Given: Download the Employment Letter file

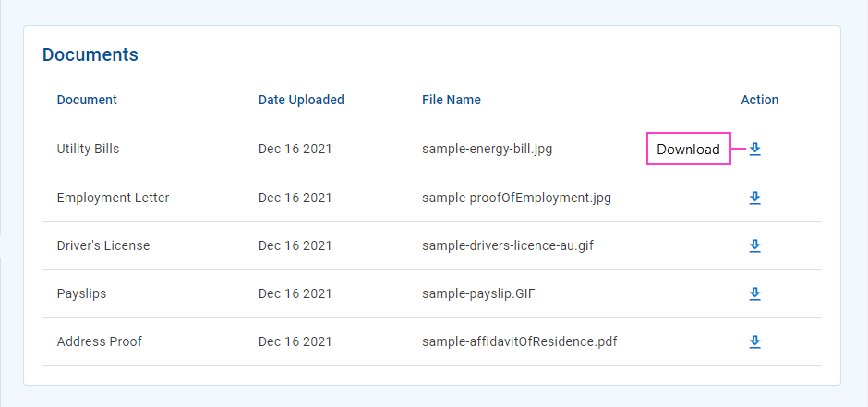Looking at the screenshot, I should (754, 198).
